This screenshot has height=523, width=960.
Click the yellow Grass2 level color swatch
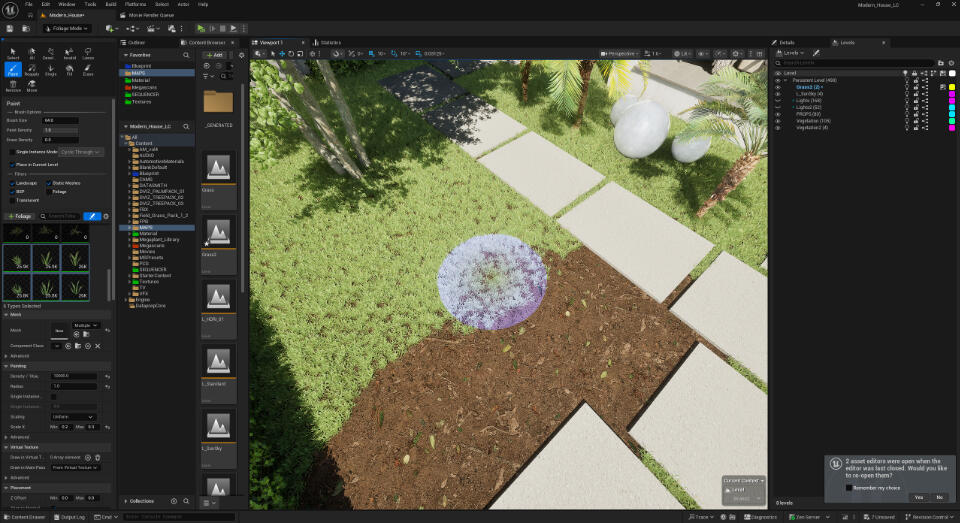pyautogui.click(x=951, y=87)
